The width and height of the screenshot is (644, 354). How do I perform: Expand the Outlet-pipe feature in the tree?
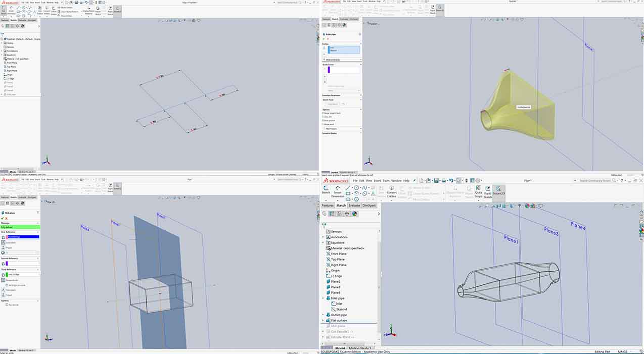[x=323, y=315]
